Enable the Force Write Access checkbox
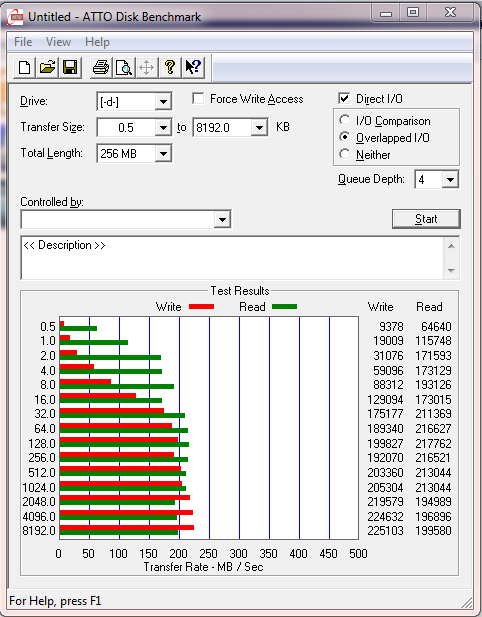The width and height of the screenshot is (482, 617). coord(198,98)
